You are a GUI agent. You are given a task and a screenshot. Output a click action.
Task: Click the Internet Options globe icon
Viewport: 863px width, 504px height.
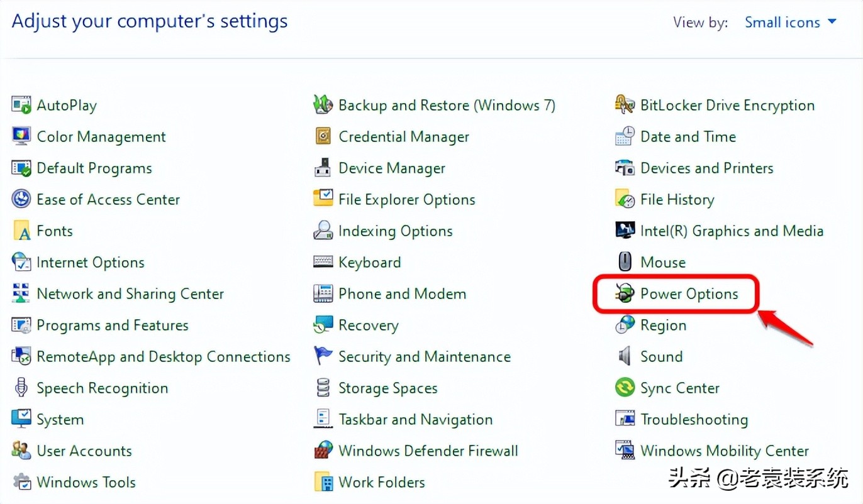[21, 262]
